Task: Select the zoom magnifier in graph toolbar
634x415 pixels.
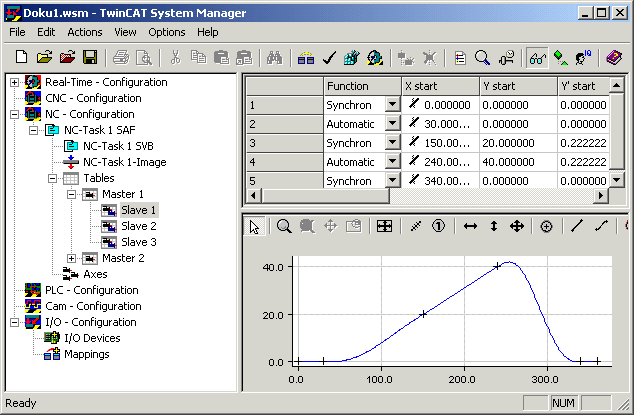Action: pyautogui.click(x=284, y=226)
